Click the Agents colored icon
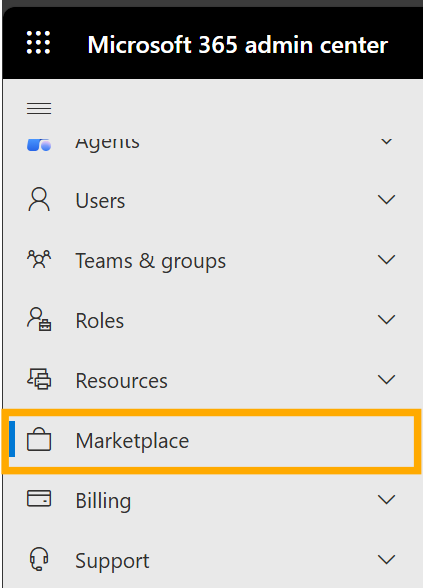Viewport: 423px width, 588px height. pyautogui.click(x=39, y=145)
